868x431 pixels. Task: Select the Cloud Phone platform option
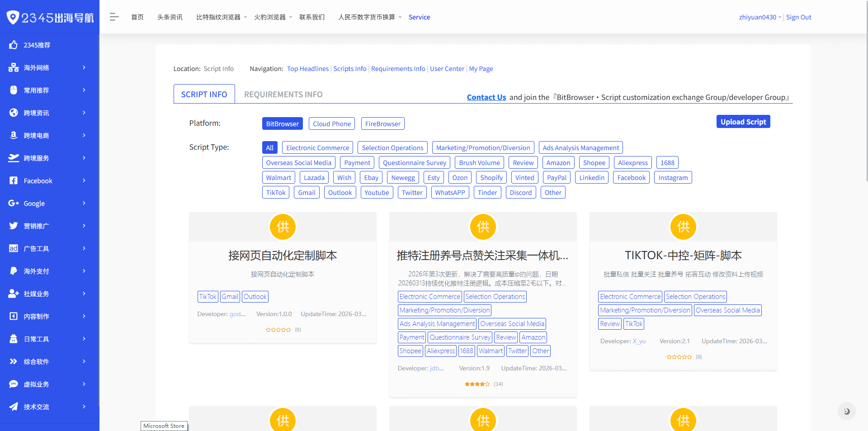tap(331, 123)
